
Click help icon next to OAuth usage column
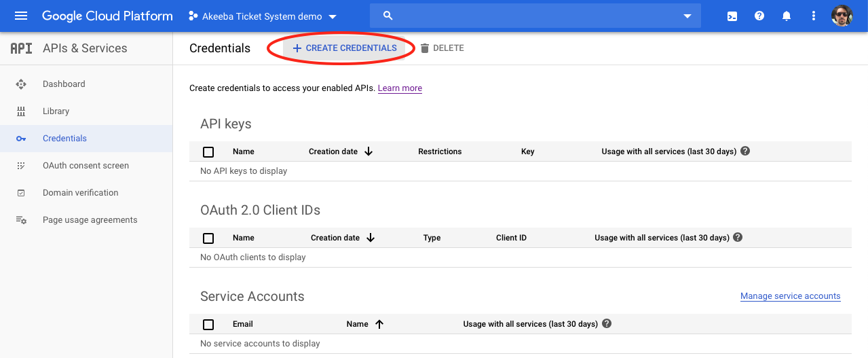point(738,237)
